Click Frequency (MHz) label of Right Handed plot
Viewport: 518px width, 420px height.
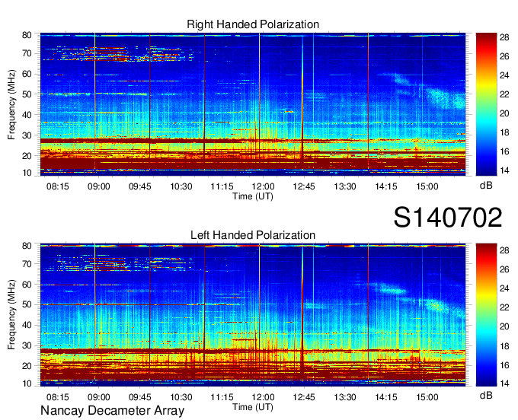(11, 104)
